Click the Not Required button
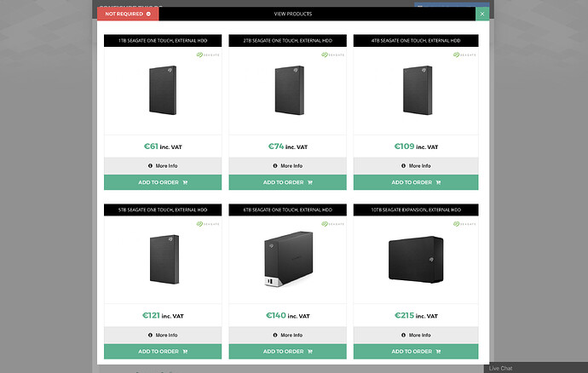Image resolution: width=588 pixels, height=373 pixels. tap(128, 14)
